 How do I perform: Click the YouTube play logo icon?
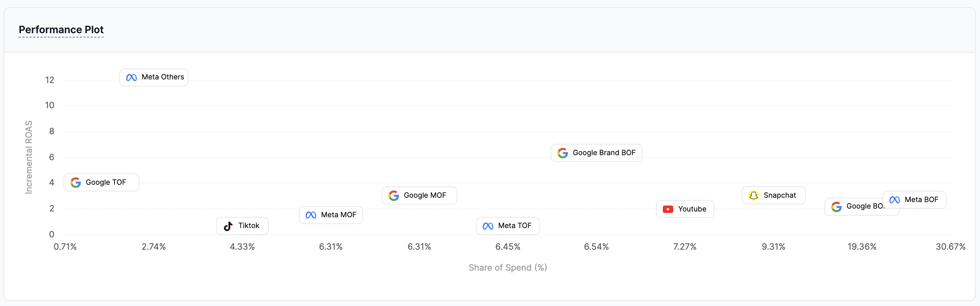(x=668, y=209)
